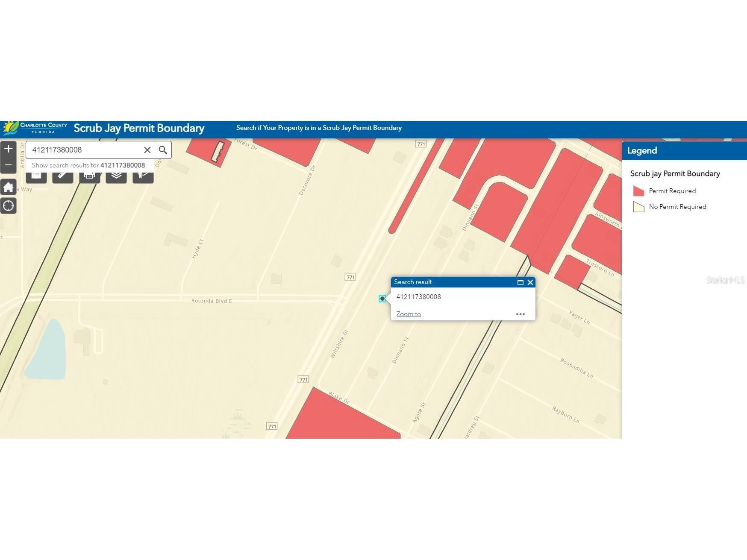The image size is (747, 560).
Task: Maximize the Search result popup
Action: point(520,282)
